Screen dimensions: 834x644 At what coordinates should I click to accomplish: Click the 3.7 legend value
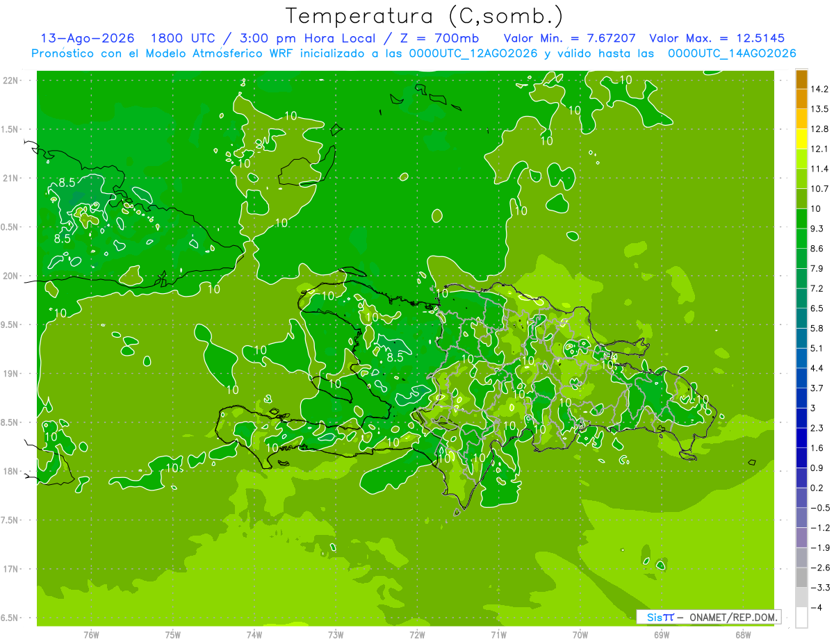click(x=817, y=388)
